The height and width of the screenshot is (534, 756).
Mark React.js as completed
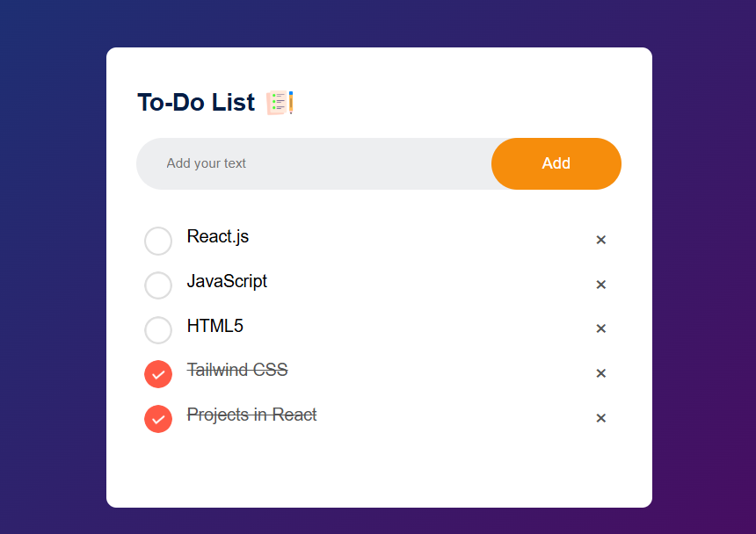click(158, 241)
